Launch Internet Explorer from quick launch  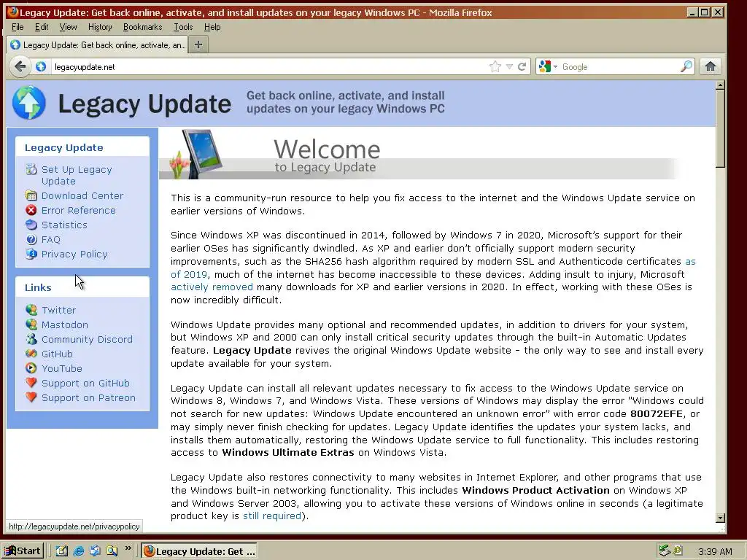[x=79, y=551]
